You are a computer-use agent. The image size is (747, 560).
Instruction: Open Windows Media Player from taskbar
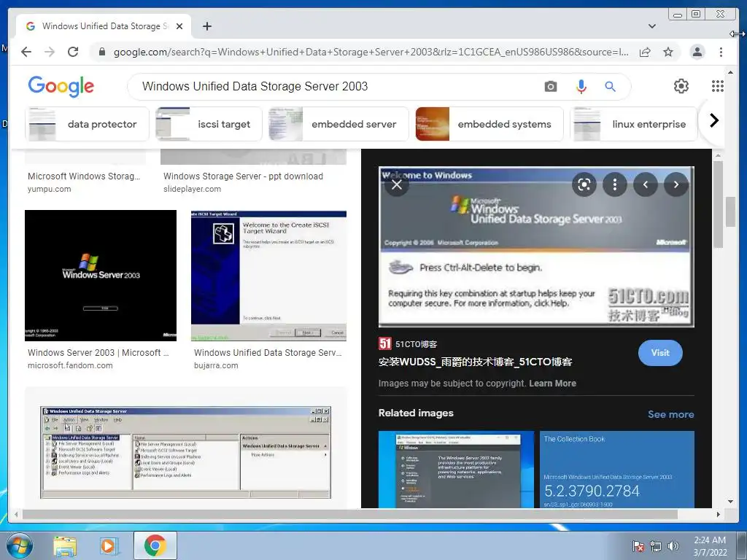click(108, 547)
